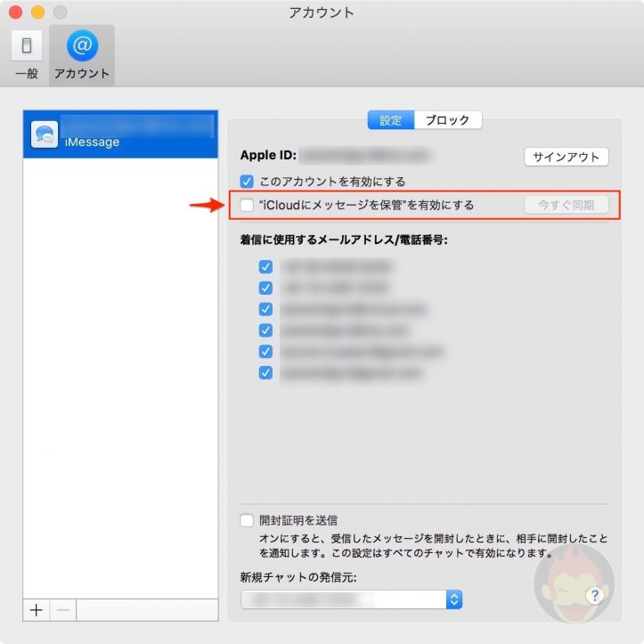Image resolution: width=644 pixels, height=644 pixels.
Task: Open the 一般 preferences pane
Action: click(27, 54)
